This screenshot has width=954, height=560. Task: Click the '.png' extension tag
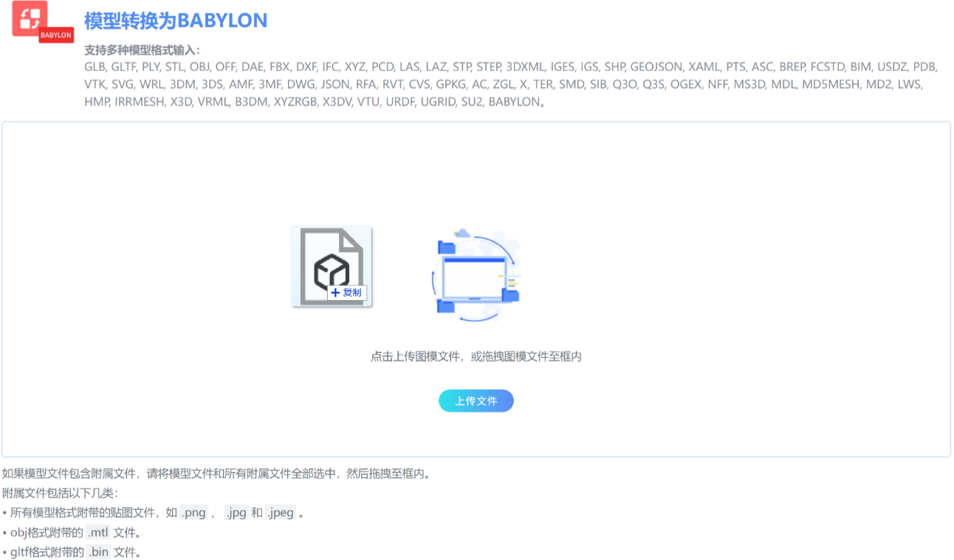tap(194, 512)
